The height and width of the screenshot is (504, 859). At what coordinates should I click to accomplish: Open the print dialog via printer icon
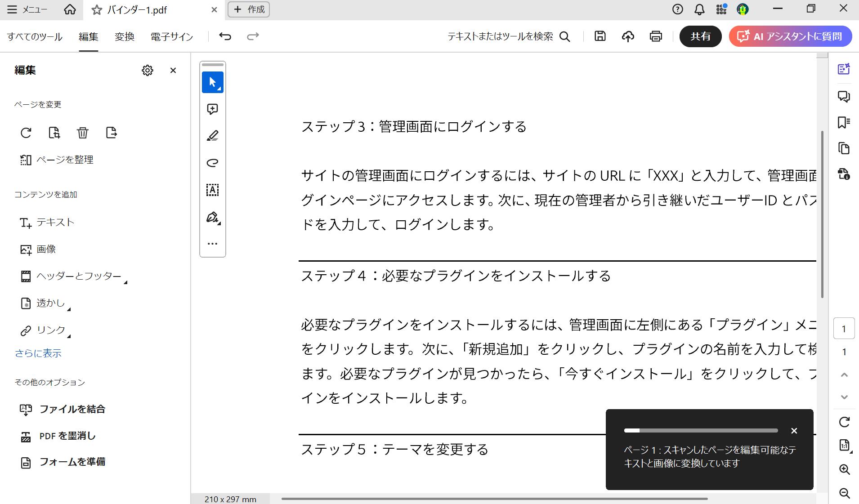coord(656,36)
